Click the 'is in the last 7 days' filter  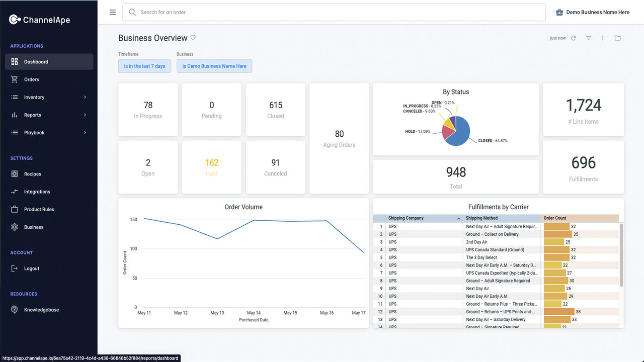pyautogui.click(x=144, y=66)
